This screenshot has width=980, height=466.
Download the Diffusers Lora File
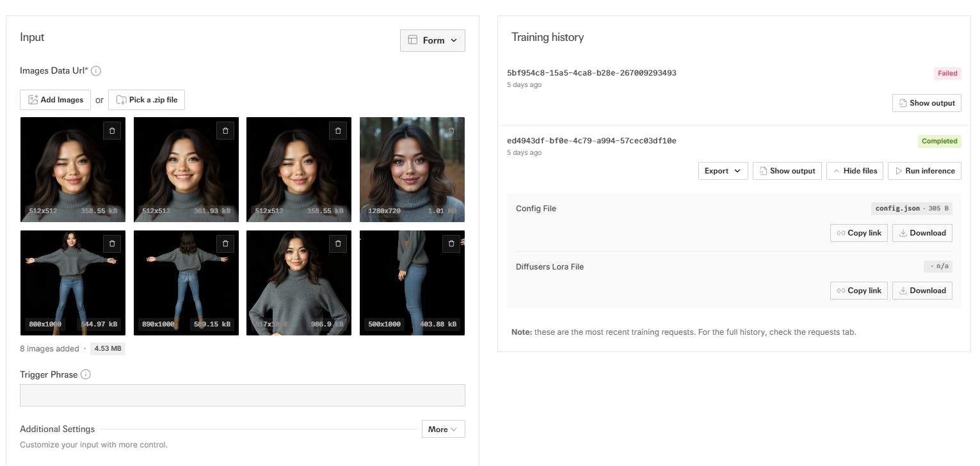(922, 291)
